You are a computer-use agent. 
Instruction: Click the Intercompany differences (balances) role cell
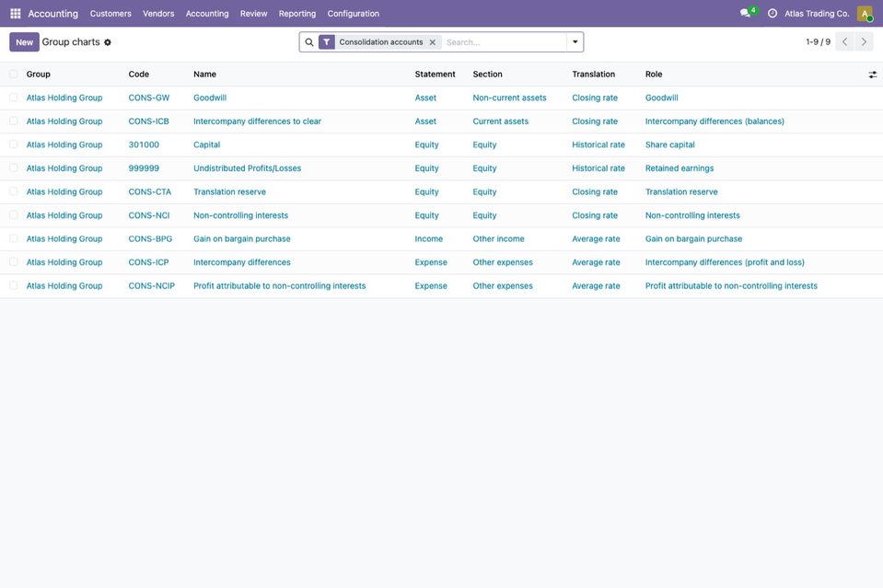(x=715, y=121)
